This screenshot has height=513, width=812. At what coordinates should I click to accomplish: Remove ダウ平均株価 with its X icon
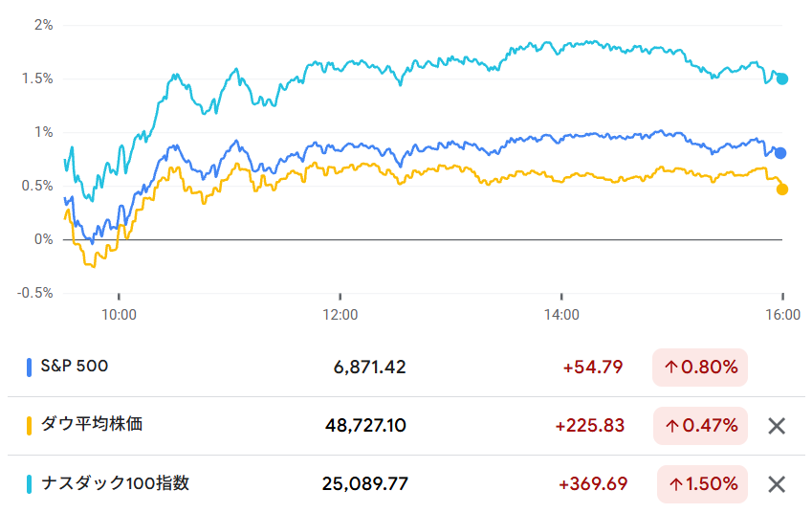[777, 426]
